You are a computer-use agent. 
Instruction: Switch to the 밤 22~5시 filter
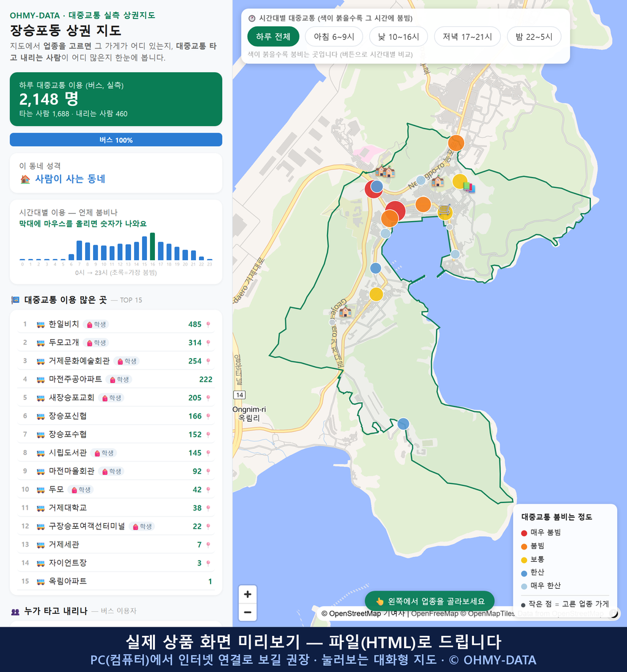(535, 37)
